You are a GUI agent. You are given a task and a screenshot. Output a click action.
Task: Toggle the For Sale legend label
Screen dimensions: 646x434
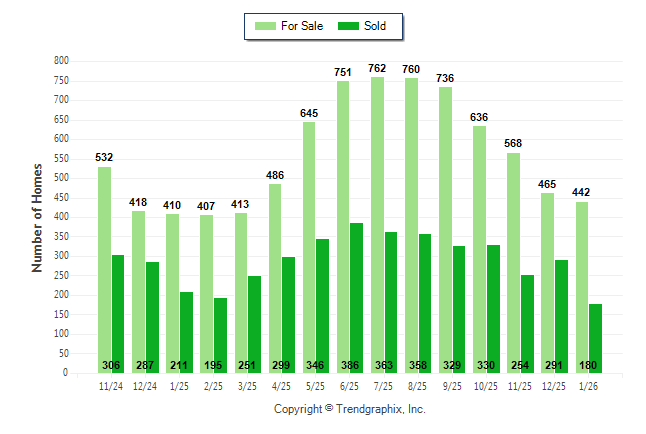point(304,26)
